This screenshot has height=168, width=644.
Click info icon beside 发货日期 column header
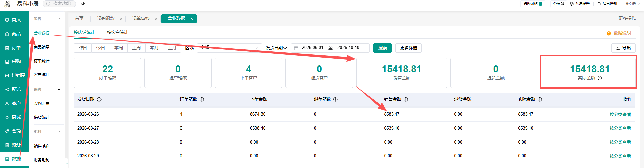tap(99, 99)
